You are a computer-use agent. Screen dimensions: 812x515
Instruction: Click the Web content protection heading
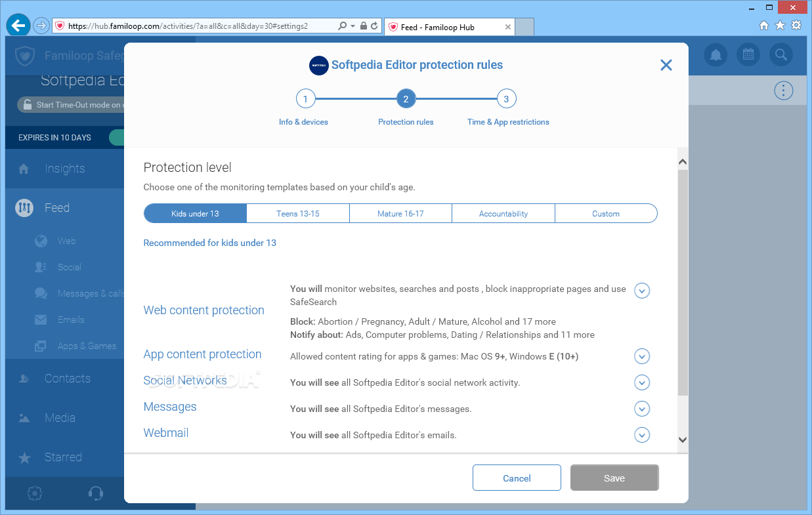tap(203, 310)
